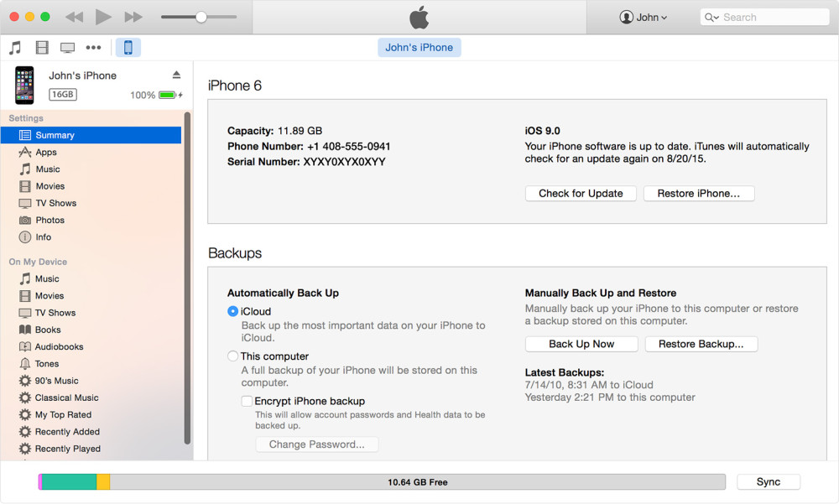Image resolution: width=839 pixels, height=504 pixels.
Task: Open the John account dropdown
Action: pyautogui.click(x=644, y=17)
